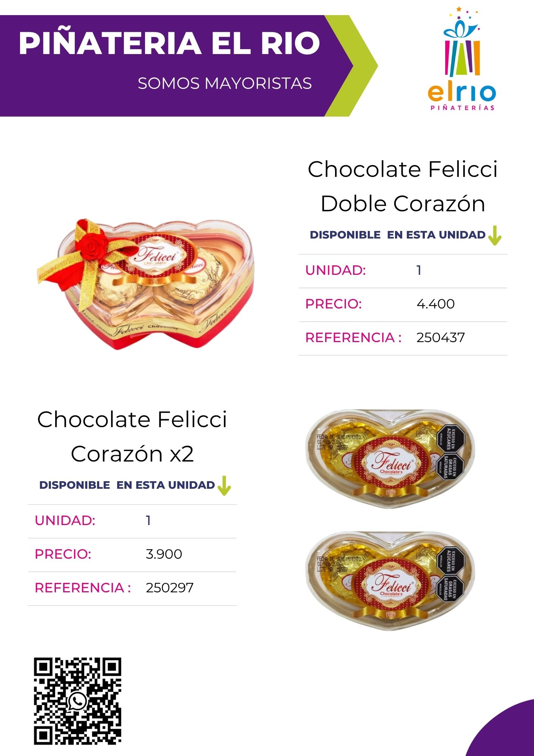Click the Chocolate Felicci Doble Corazón title
This screenshot has height=756, width=534.
click(403, 186)
